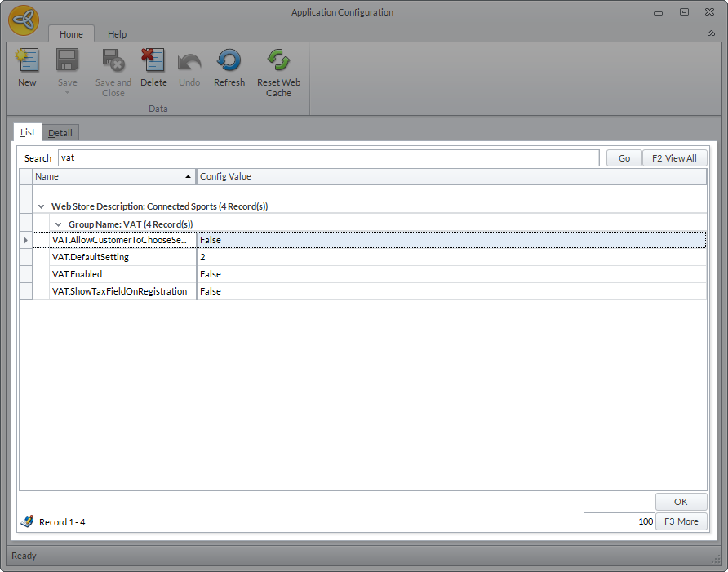This screenshot has height=572, width=728.
Task: Click the Save and Close icon
Action: [x=113, y=61]
